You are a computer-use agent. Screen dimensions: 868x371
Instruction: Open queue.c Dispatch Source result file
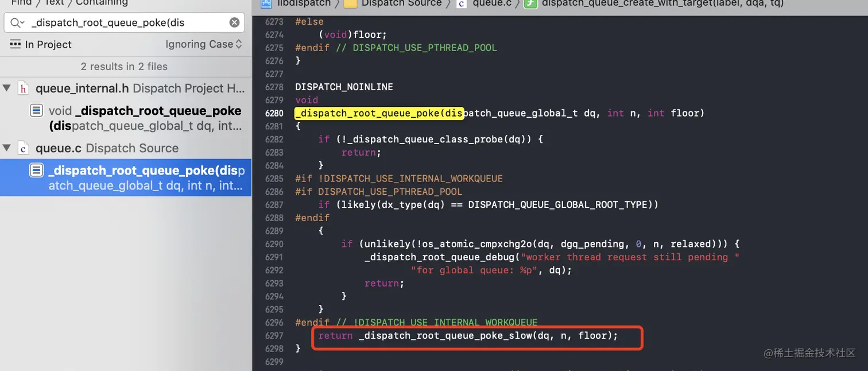107,148
